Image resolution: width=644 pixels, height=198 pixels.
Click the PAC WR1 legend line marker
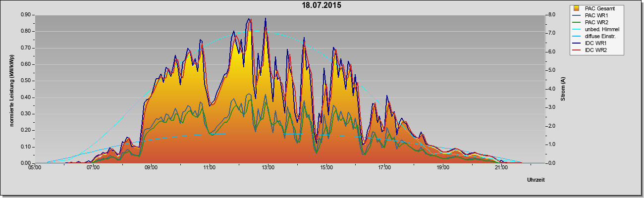point(577,15)
